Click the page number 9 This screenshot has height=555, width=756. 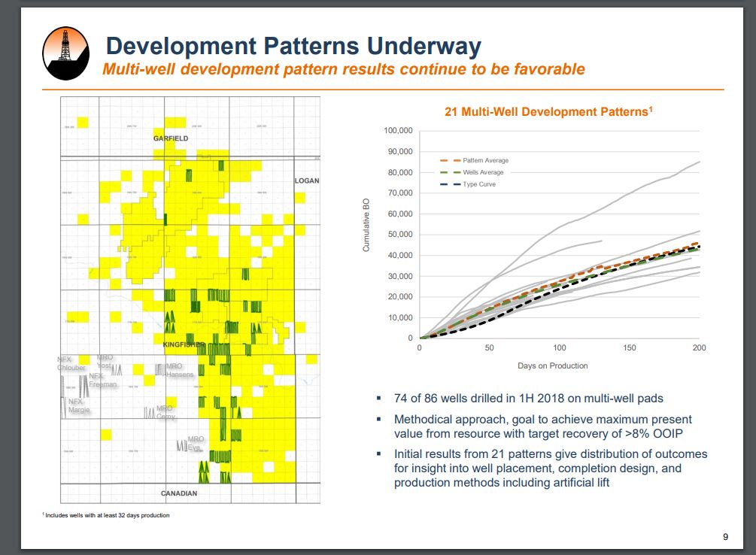(x=725, y=536)
